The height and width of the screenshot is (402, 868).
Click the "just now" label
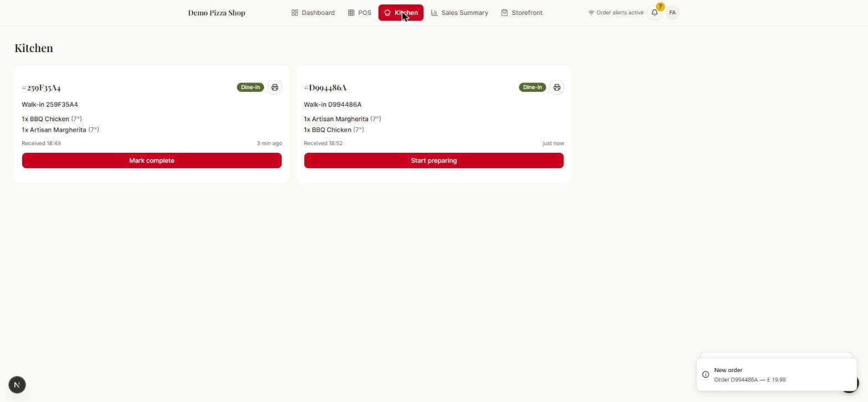pos(553,143)
